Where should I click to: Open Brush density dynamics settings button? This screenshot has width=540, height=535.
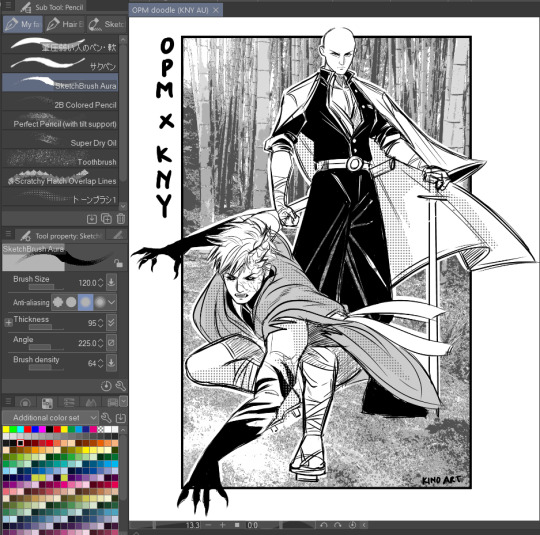tap(111, 362)
